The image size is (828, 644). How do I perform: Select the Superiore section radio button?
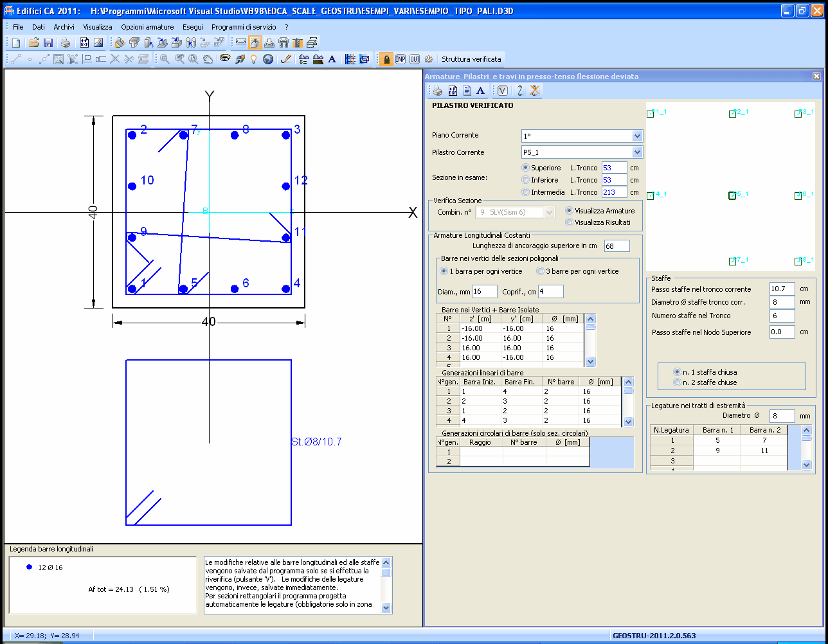526,168
